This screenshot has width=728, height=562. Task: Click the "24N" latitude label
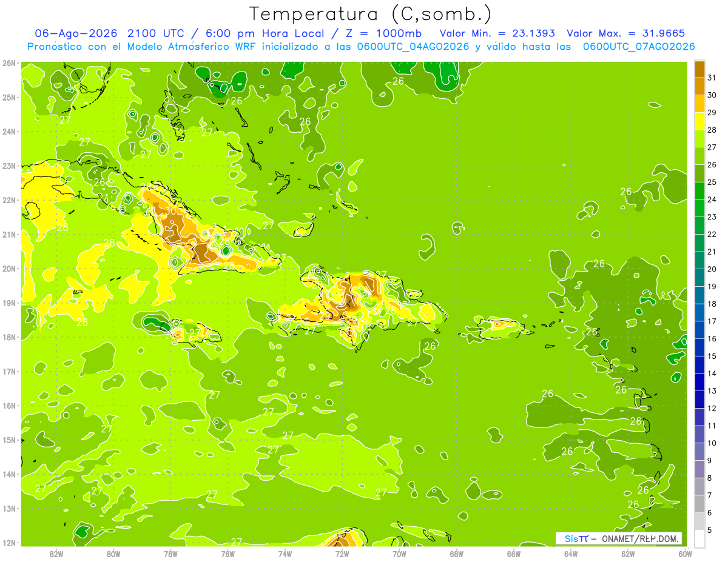9,132
